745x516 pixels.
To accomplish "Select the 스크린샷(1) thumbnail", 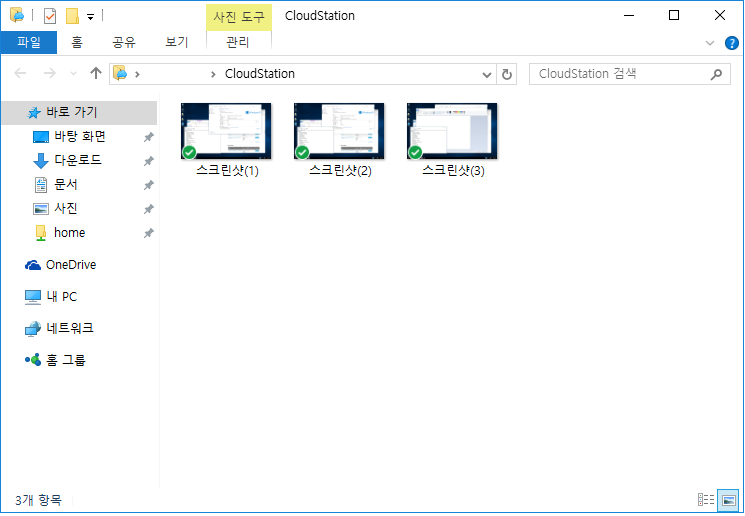I will (226, 131).
